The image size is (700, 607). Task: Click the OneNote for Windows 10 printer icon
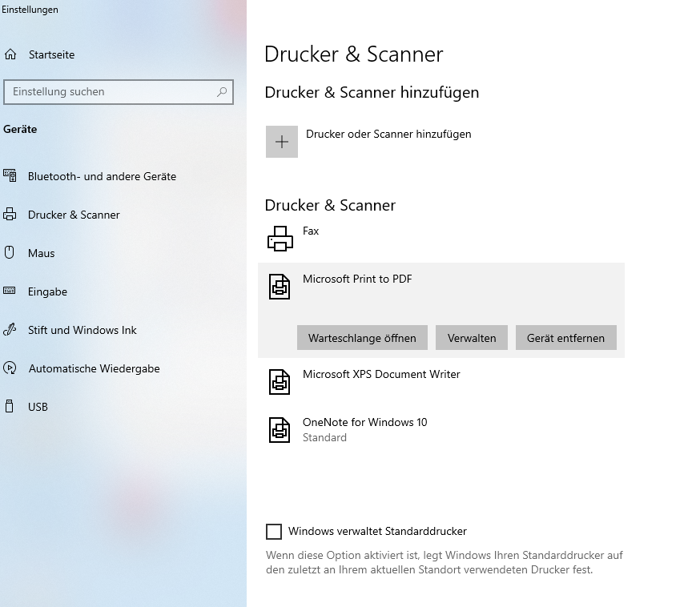[280, 430]
